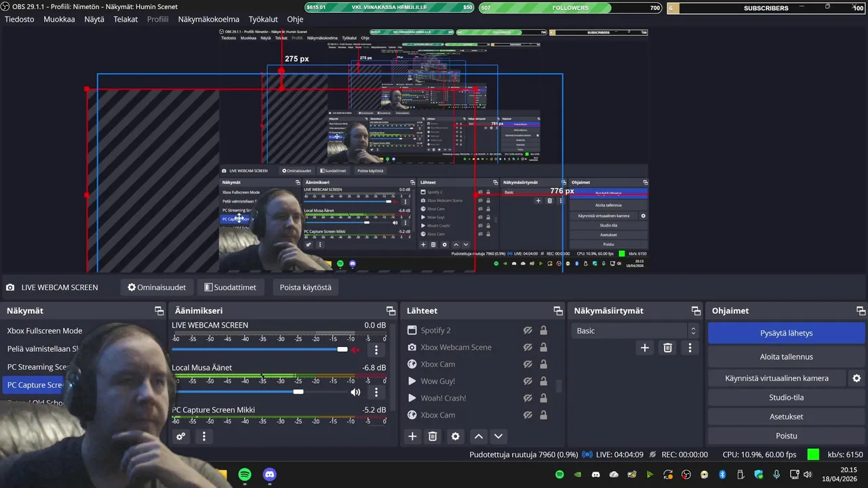Click the Studio-tila button
Viewport: 868px width, 488px height.
(786, 397)
